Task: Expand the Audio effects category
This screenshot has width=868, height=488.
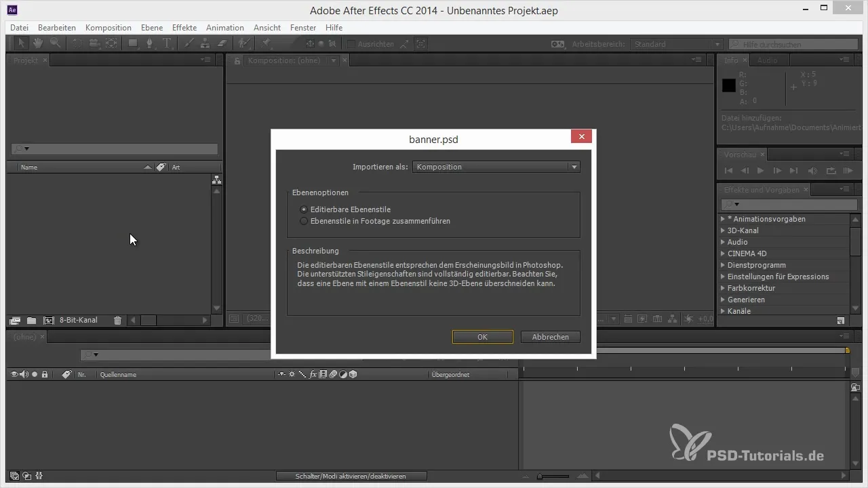Action: (722, 242)
